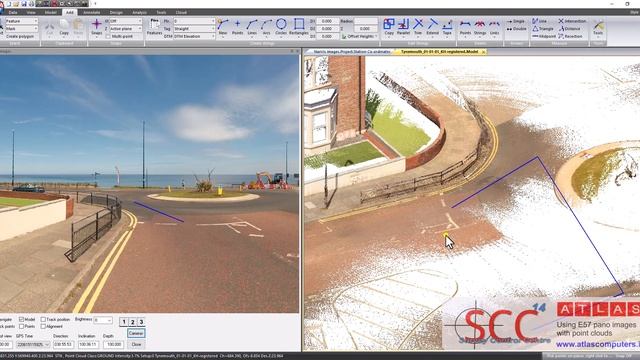This screenshot has height=360, width=640.
Task: Select the Extend tool
Action: click(433, 27)
